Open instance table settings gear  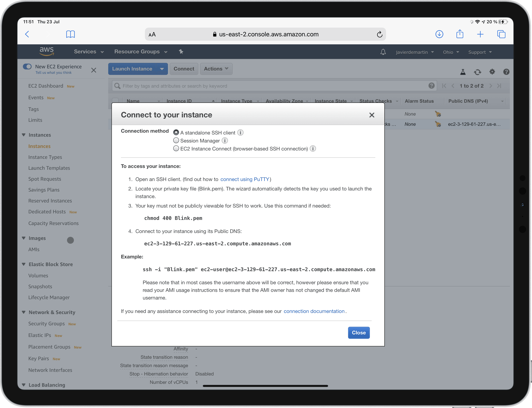[492, 72]
